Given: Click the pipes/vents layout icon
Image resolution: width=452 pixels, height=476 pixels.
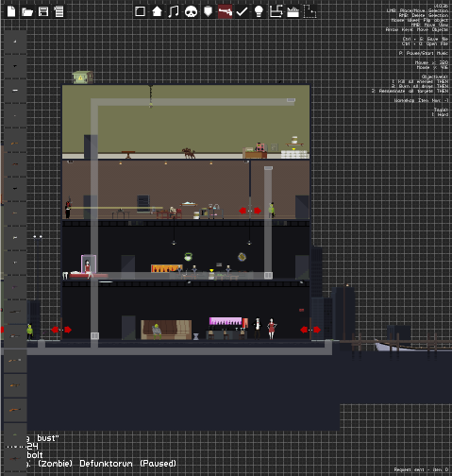Looking at the screenshot, I should click(276, 11).
